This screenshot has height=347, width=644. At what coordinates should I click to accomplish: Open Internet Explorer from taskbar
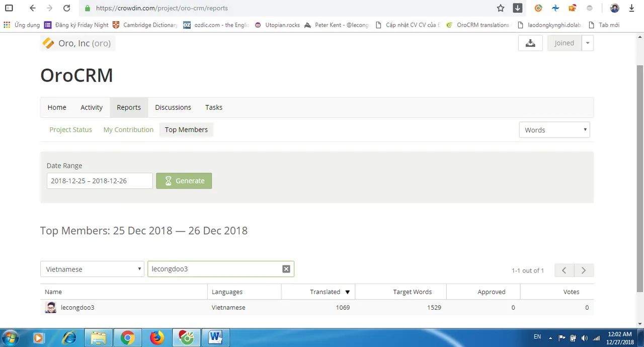click(x=69, y=337)
